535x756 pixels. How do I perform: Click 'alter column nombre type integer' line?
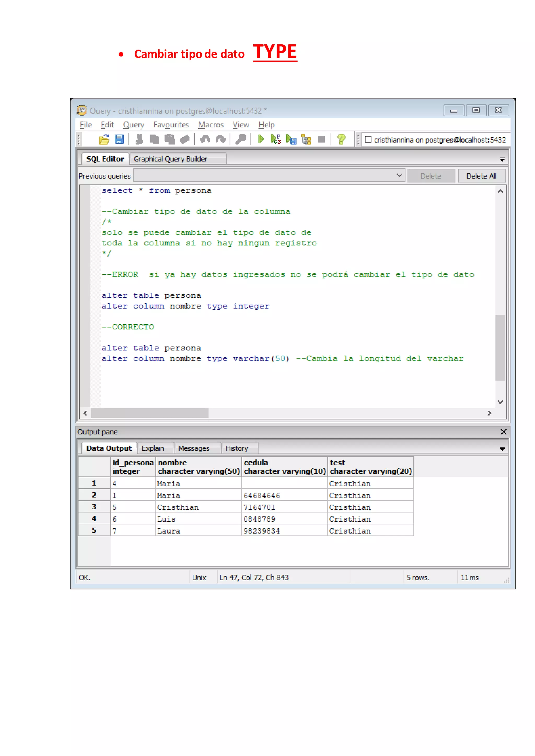185,306
